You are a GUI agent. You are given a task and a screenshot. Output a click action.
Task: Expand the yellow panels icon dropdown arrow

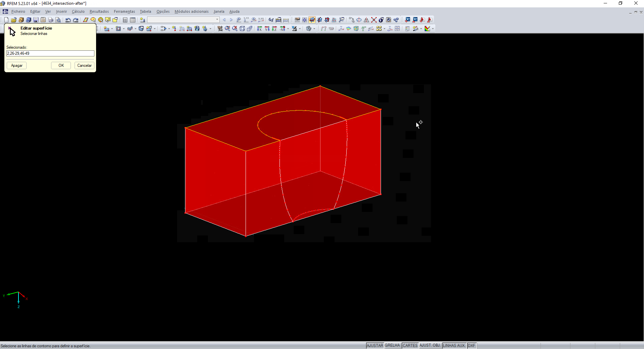(384, 29)
